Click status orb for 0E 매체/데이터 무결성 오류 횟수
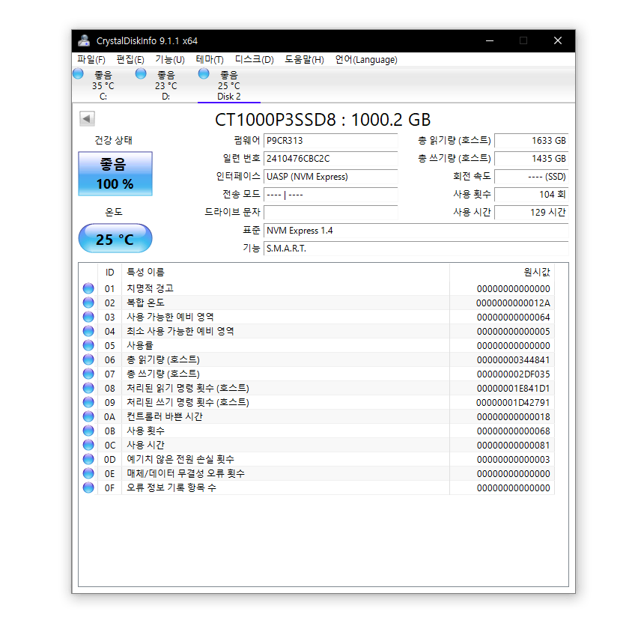 point(88,473)
